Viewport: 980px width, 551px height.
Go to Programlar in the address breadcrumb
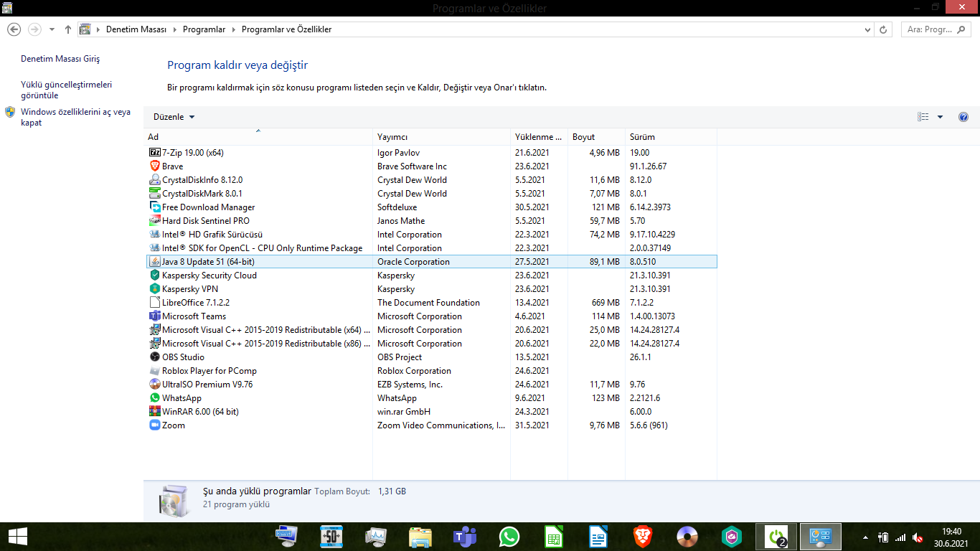click(x=204, y=29)
